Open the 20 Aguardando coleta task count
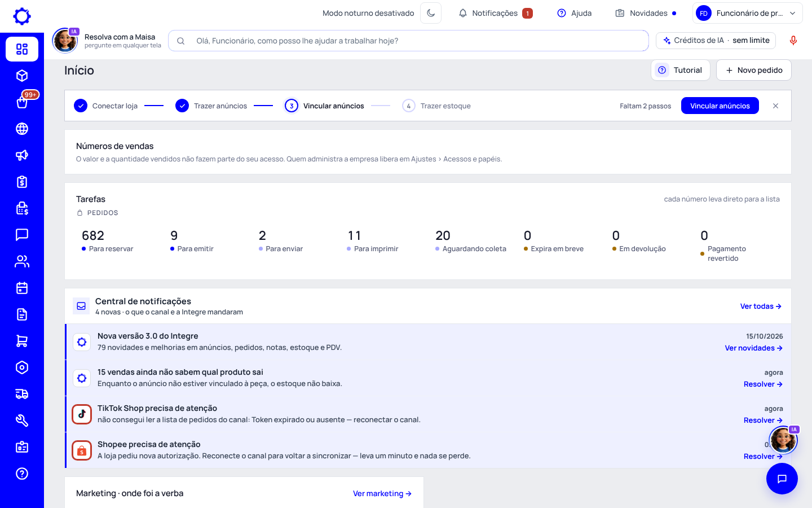This screenshot has width=812, height=508. (471, 240)
